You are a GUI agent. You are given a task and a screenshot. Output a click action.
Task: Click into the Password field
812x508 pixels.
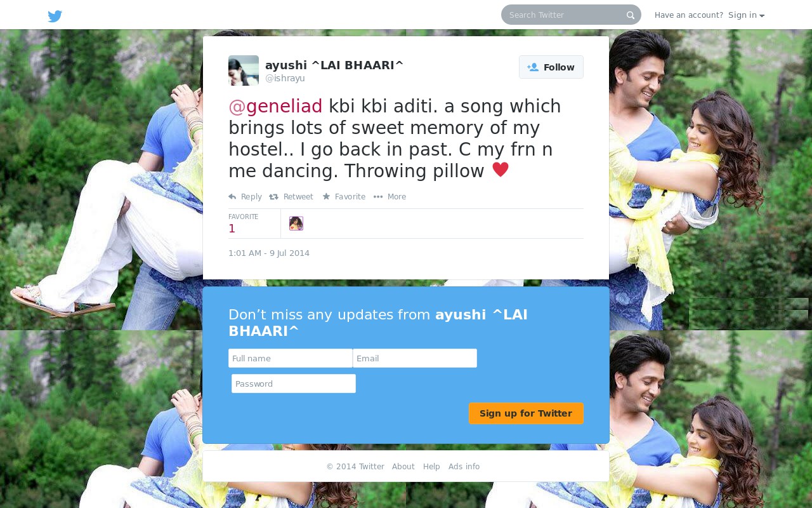(x=294, y=384)
